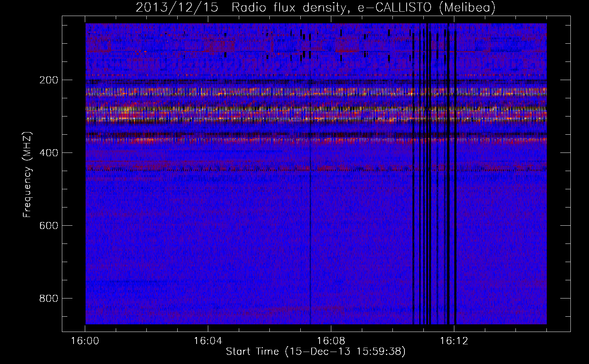Screen dimensions: 589x364
Task: Click the 16:08 time tick label
Action: [331, 341]
